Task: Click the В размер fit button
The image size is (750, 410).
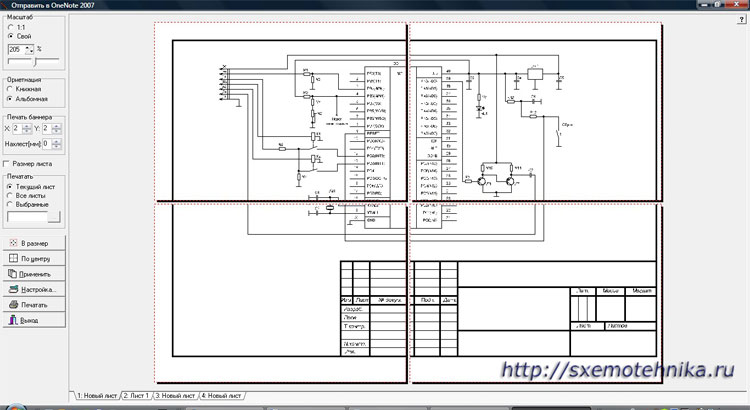Action: (x=34, y=243)
